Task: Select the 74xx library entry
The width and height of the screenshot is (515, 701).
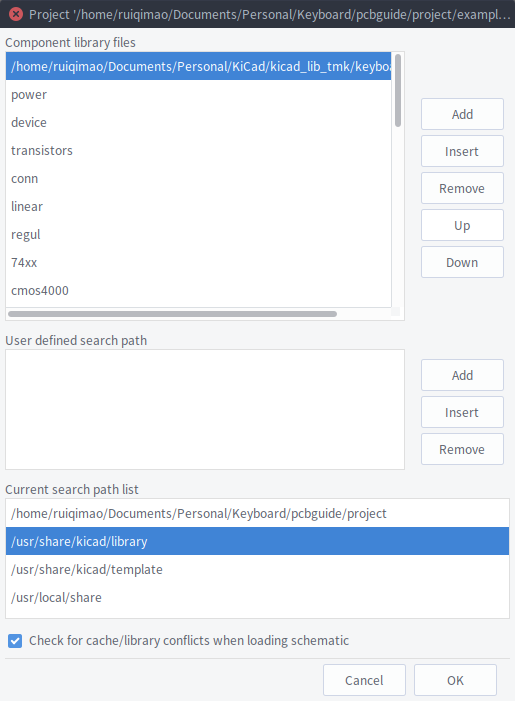Action: (x=198, y=262)
